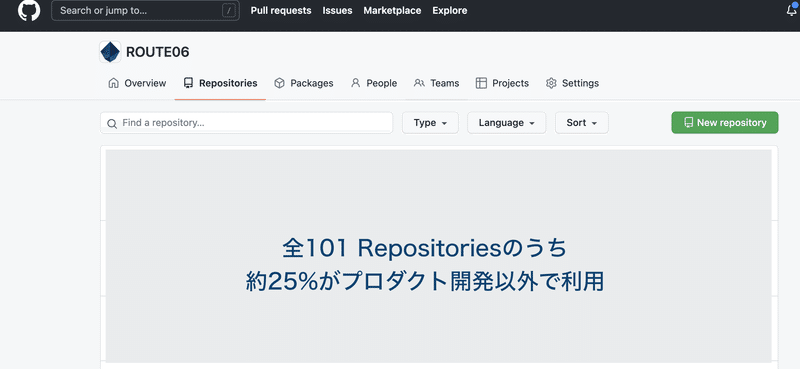
Task: Expand the Type filter dropdown
Action: (430, 123)
